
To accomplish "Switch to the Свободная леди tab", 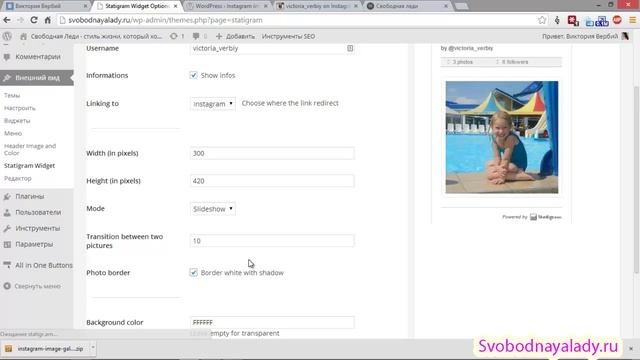I will 406,6.
